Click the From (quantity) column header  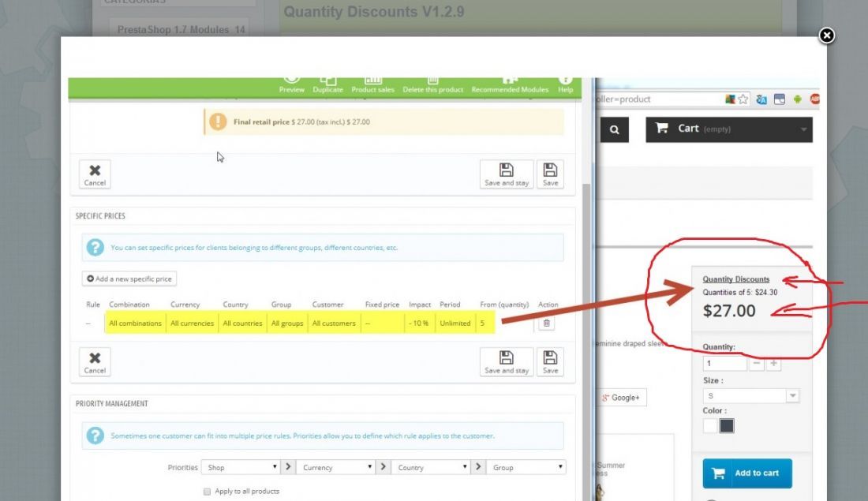(504, 305)
